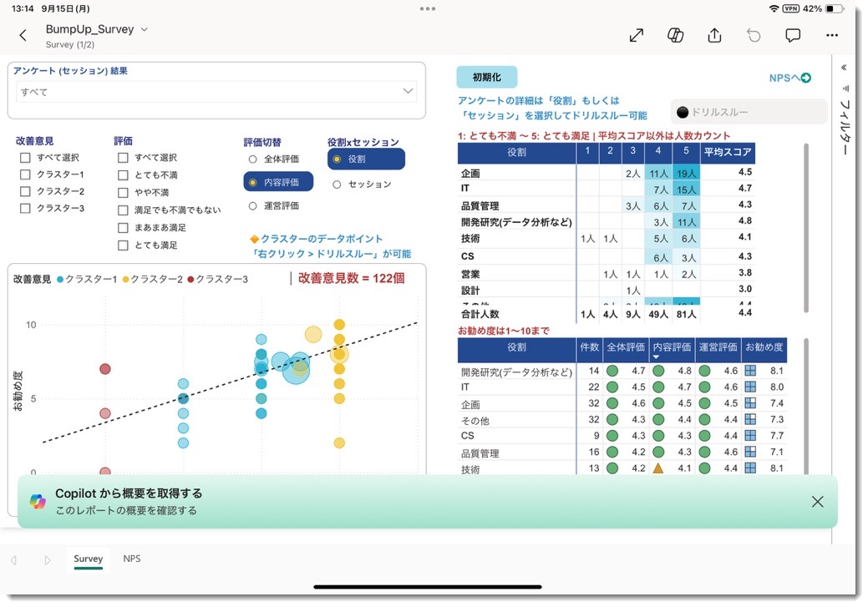Open more options via the ellipsis icon
Viewport: 868px width, 607px height.
tap(832, 35)
